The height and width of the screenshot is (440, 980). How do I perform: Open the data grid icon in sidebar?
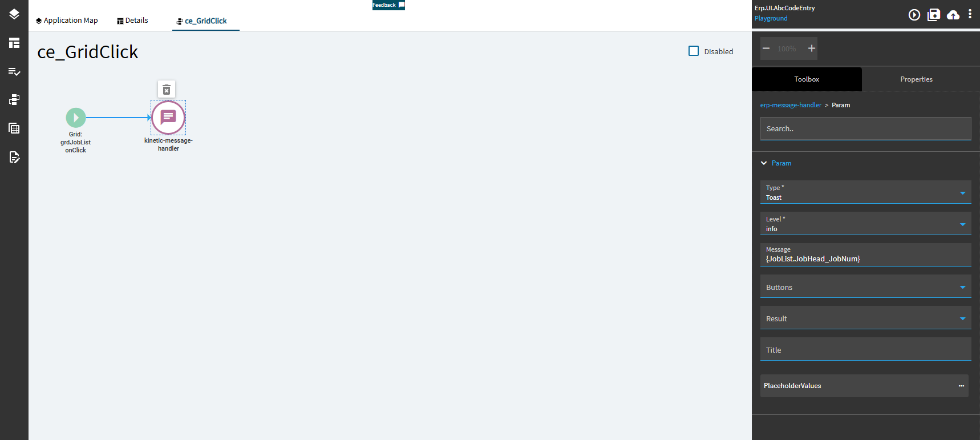[14, 128]
